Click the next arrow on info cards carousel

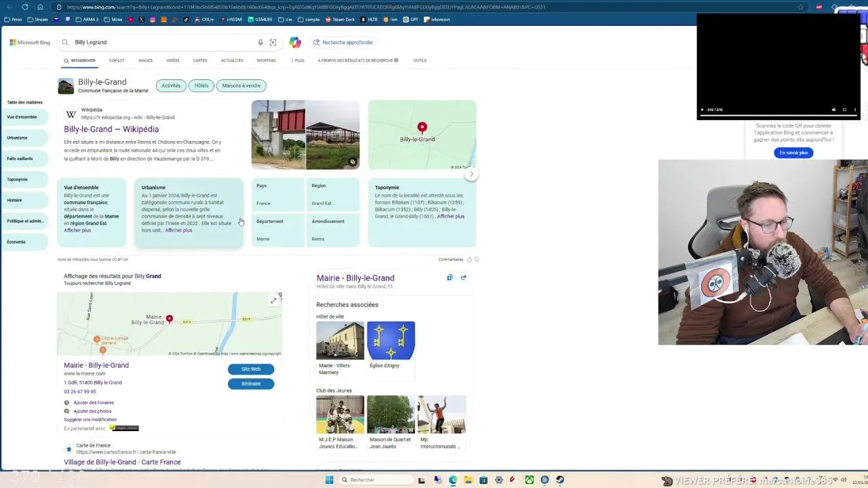coord(471,174)
